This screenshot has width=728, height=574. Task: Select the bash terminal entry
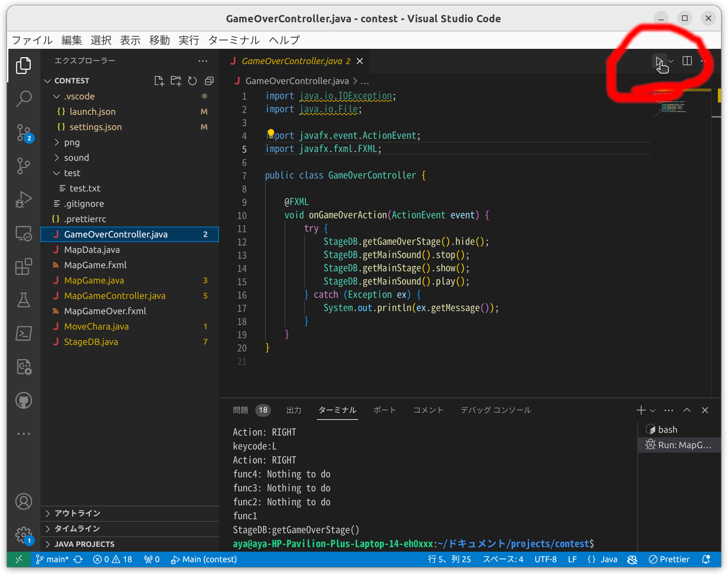click(x=680, y=430)
